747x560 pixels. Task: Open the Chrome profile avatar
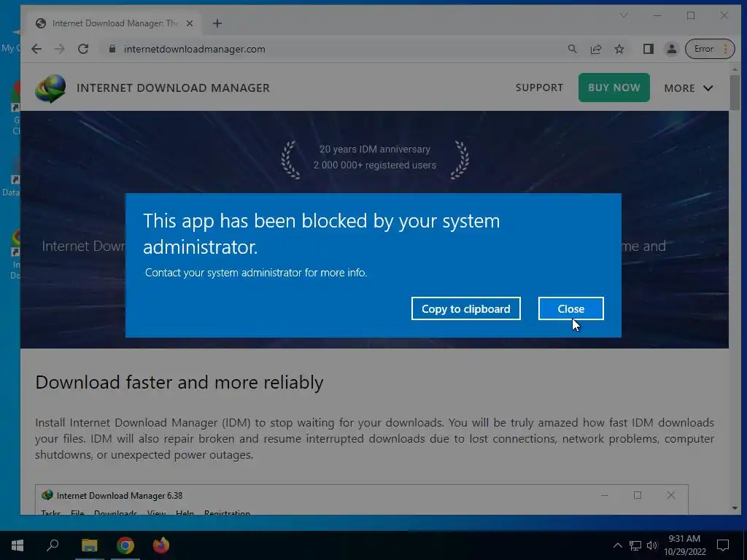tap(671, 49)
